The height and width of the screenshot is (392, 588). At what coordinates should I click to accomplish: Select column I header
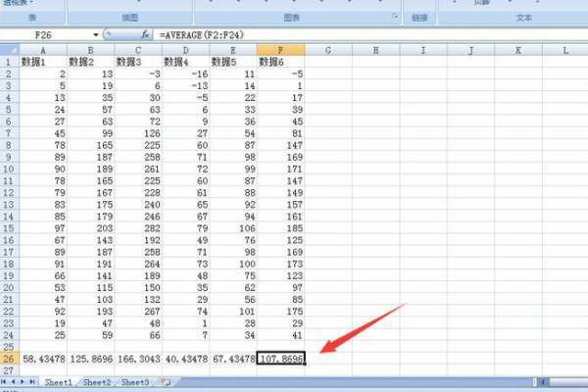coord(423,50)
